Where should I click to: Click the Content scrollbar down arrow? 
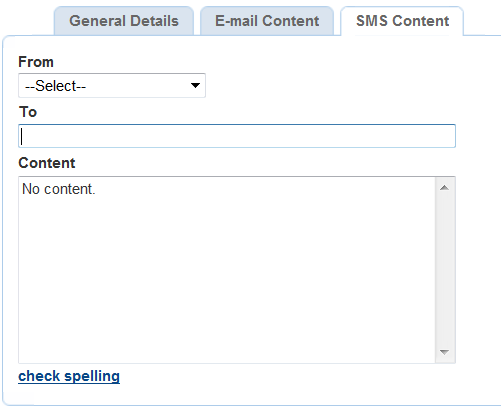(444, 352)
